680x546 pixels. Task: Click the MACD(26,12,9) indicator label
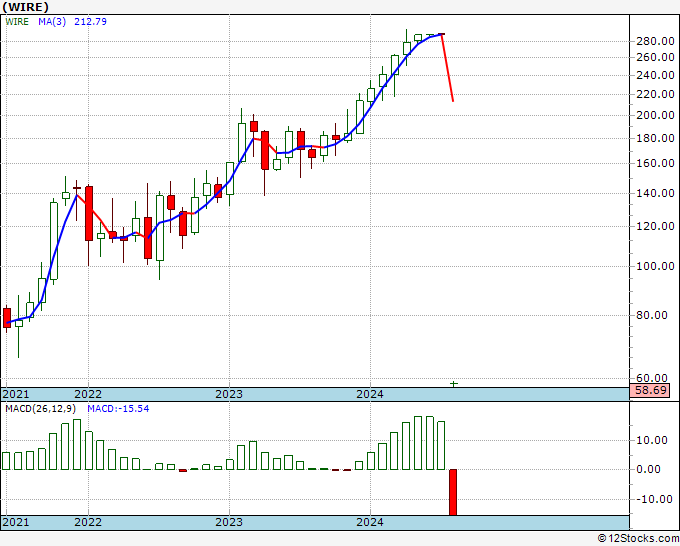point(41,409)
